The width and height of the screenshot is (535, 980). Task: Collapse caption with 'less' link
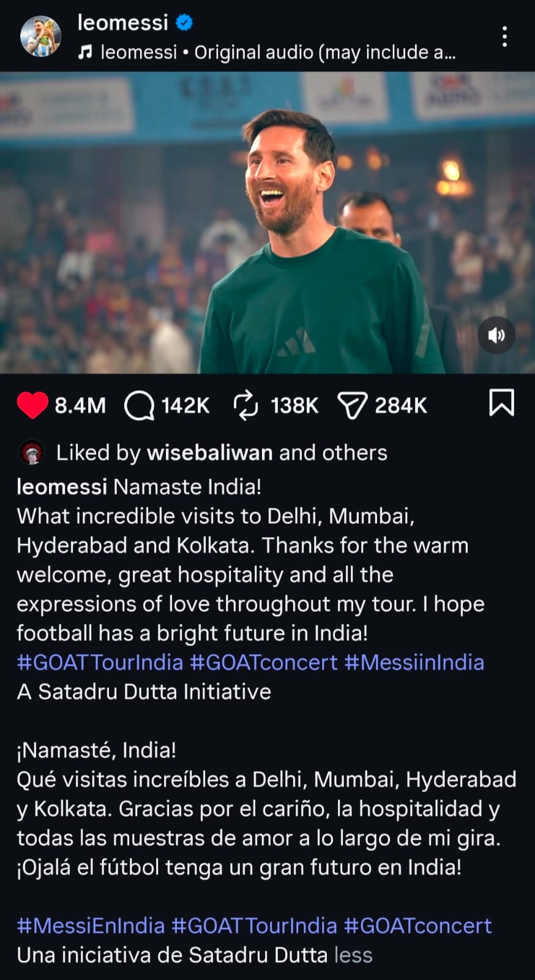(353, 955)
